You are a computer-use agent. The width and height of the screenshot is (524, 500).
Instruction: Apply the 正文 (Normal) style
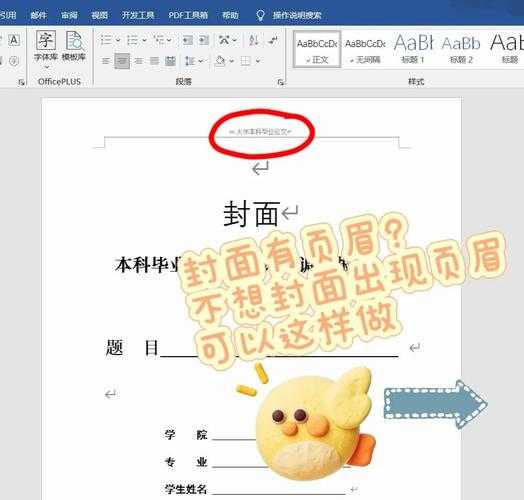[x=317, y=49]
